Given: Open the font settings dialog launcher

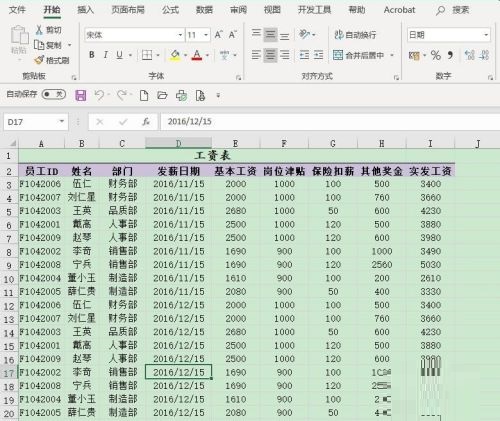Looking at the screenshot, I should 239,77.
